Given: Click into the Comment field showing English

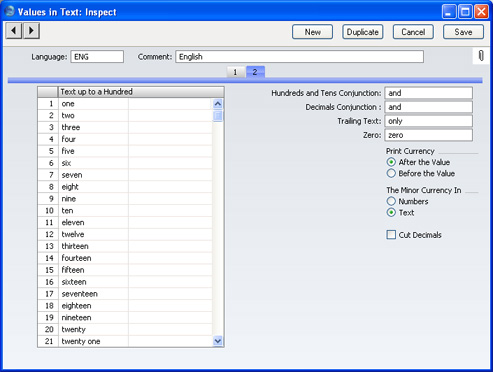Looking at the screenshot, I should coord(300,57).
